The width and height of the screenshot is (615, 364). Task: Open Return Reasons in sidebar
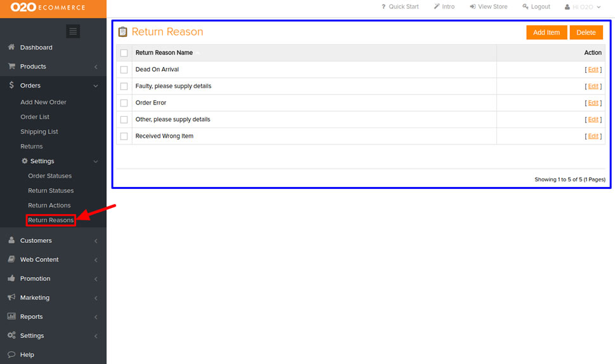[51, 220]
